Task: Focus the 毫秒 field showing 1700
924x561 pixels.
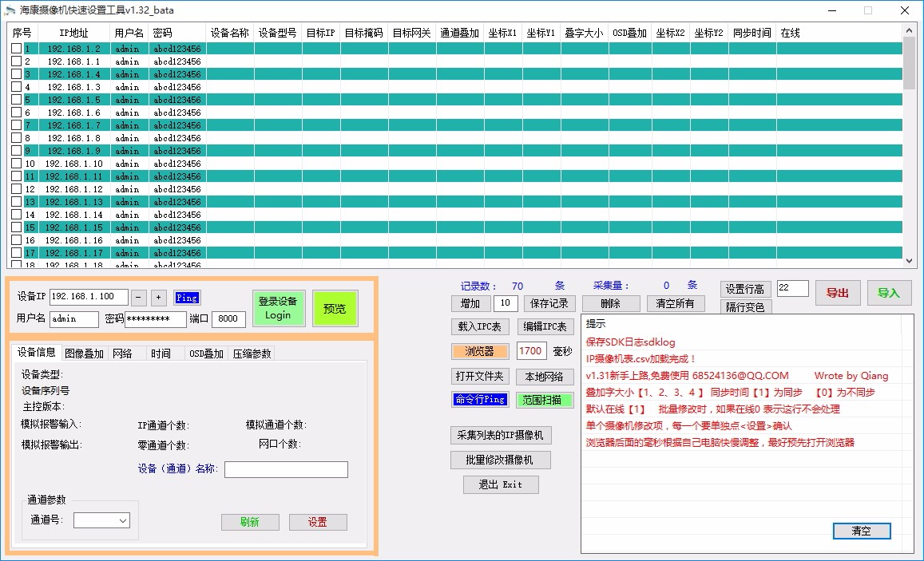Action: 531,351
